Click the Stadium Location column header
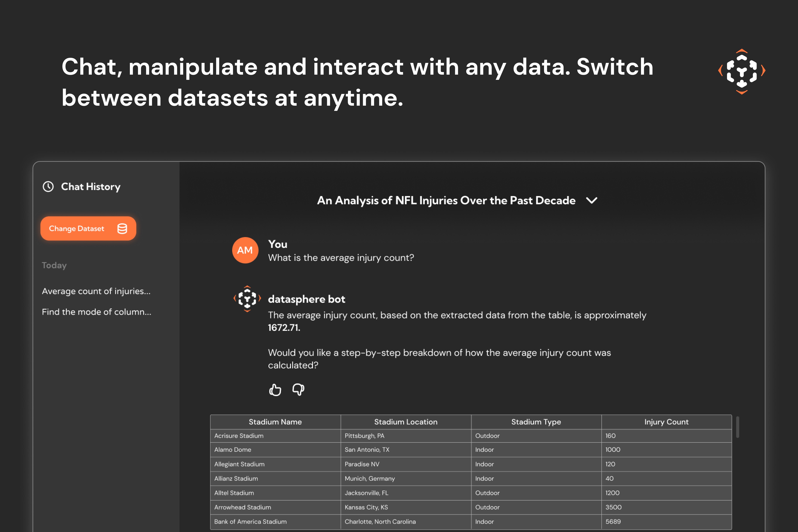 pyautogui.click(x=405, y=422)
